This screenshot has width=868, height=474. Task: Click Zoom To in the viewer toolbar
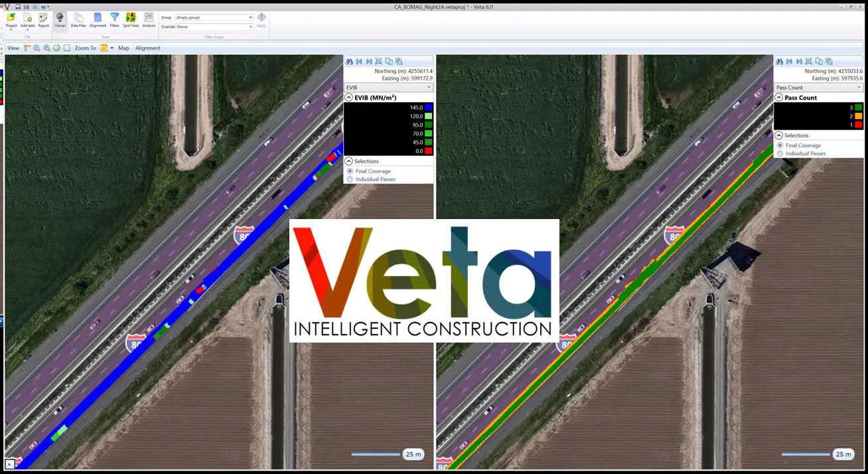pyautogui.click(x=85, y=48)
